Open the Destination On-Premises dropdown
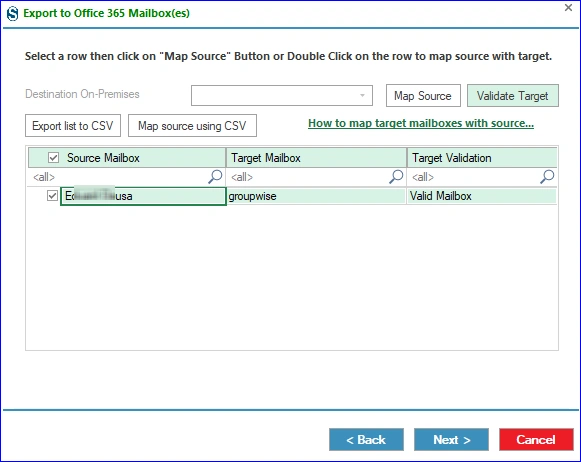Image resolution: width=581 pixels, height=462 pixels. point(282,95)
